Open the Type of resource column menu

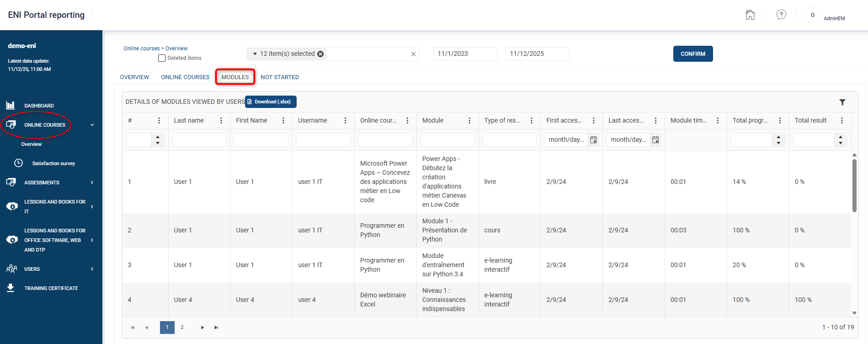coord(532,121)
